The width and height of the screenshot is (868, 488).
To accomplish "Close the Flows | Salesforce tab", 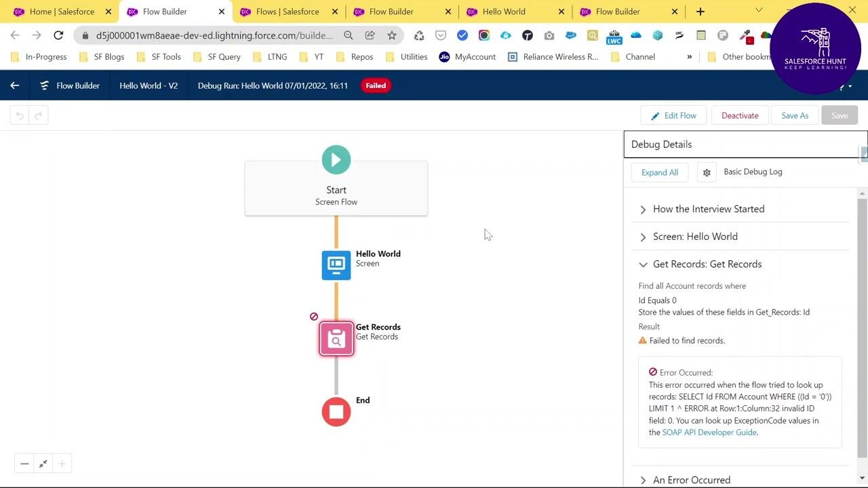I will click(335, 12).
